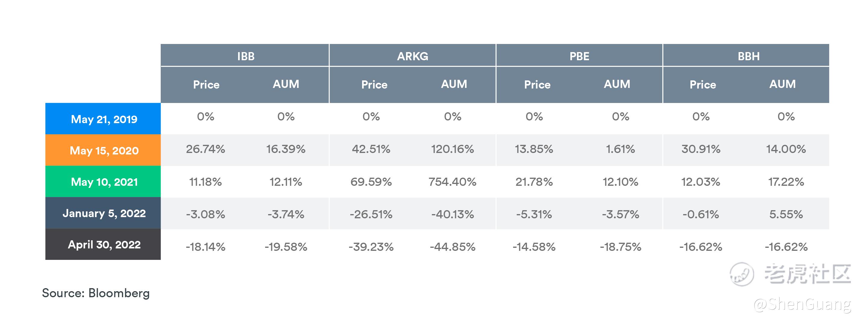Image resolution: width=868 pixels, height=324 pixels.
Task: Click the 754.40% ARKG AUM cell
Action: click(452, 182)
